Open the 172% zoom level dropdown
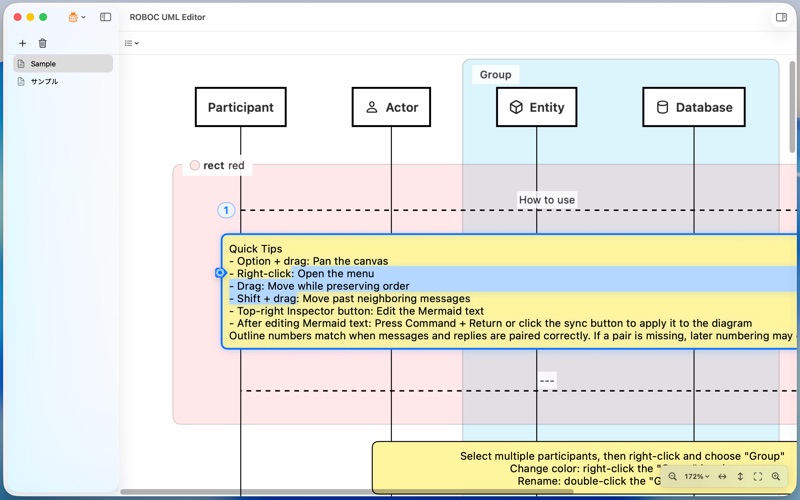Image resolution: width=800 pixels, height=500 pixels. pyautogui.click(x=696, y=477)
